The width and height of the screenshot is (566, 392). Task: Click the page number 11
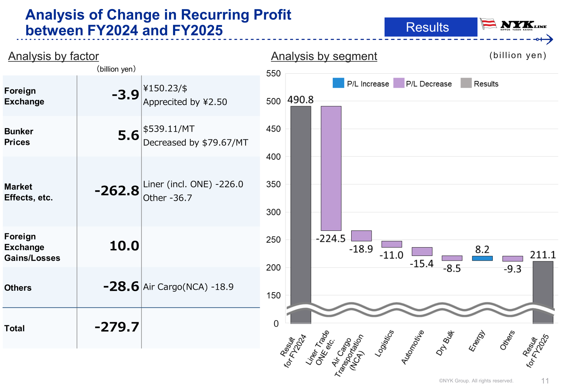[545, 381]
